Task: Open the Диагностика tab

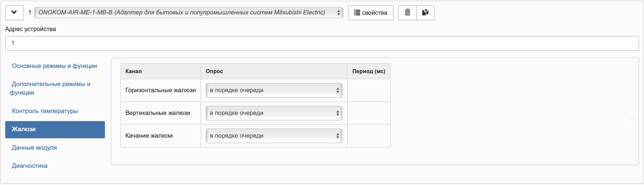Action: coord(30,166)
